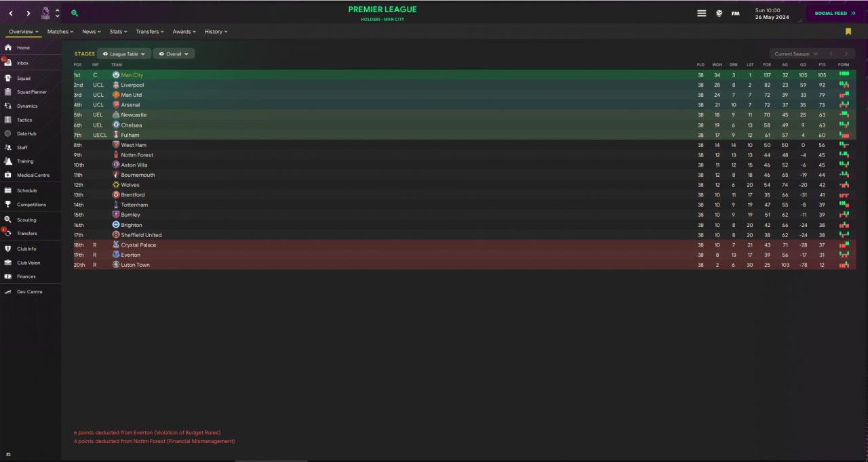Screen dimensions: 868x462
Task: Open Dev. Centre
Action: click(31, 291)
